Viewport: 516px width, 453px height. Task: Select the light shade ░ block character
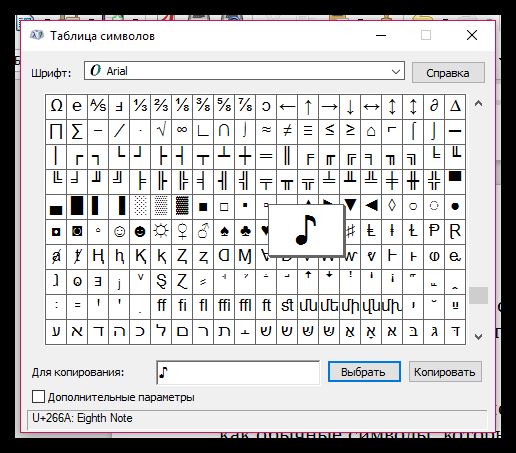coord(140,206)
